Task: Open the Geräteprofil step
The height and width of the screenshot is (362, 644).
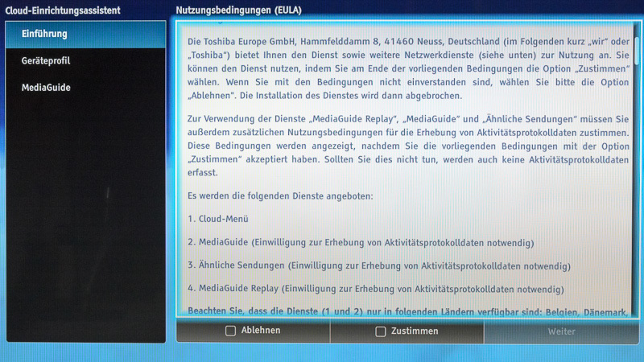Action: point(85,61)
